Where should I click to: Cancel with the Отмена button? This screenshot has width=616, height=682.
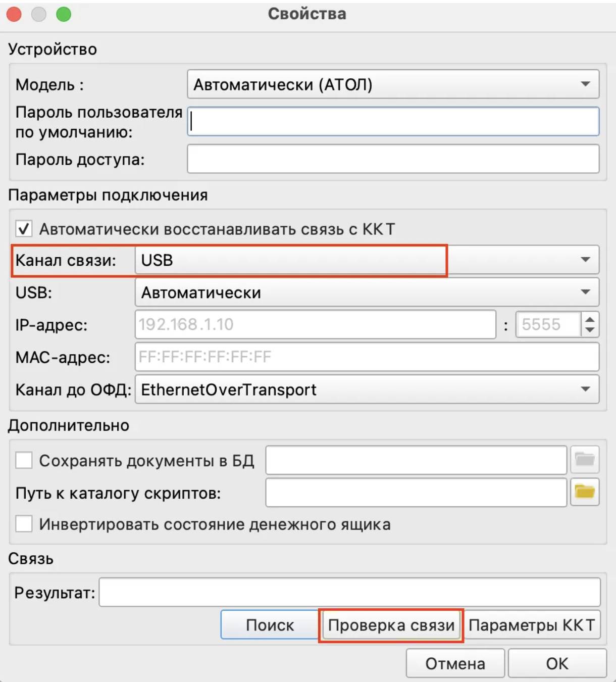pyautogui.click(x=455, y=663)
